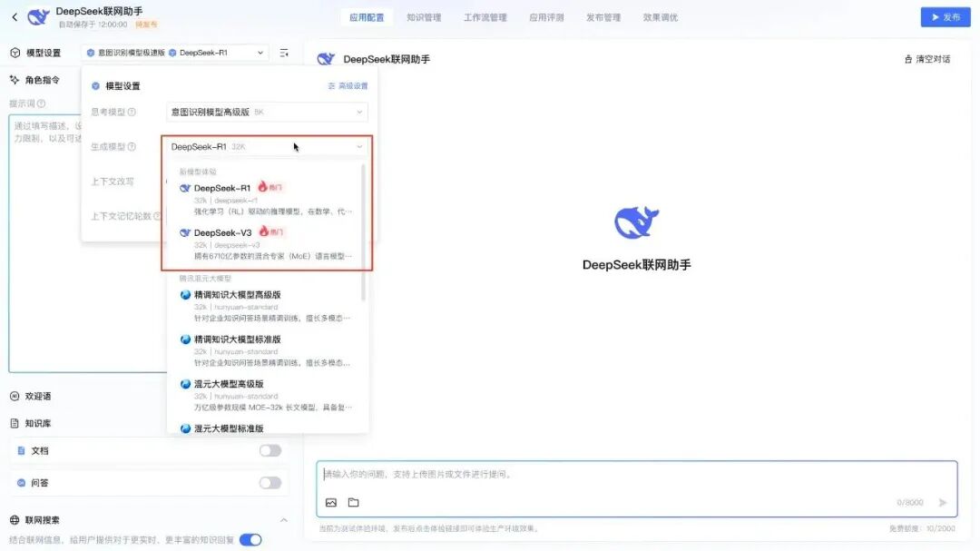
Task: Click the help icon next to 提示词
Action: tap(41, 103)
